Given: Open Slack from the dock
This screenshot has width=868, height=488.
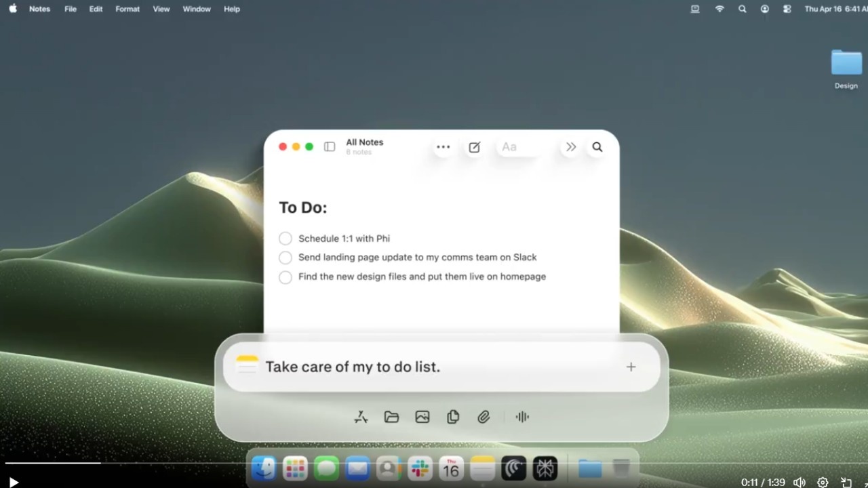Looking at the screenshot, I should coord(420,468).
